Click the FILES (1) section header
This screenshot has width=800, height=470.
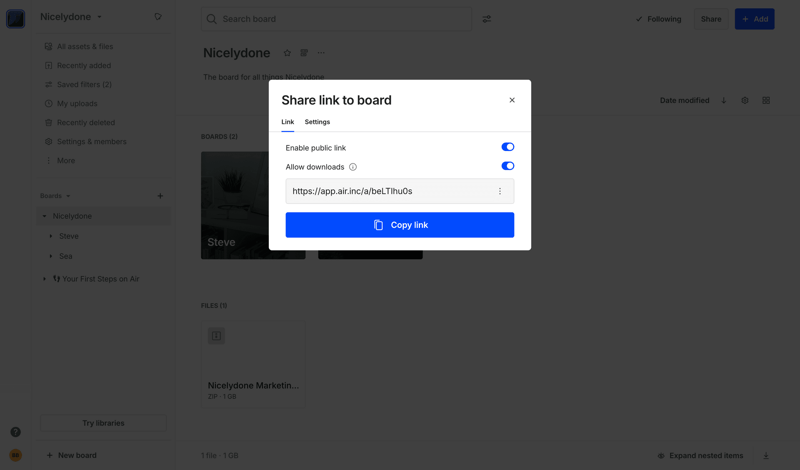(214, 306)
